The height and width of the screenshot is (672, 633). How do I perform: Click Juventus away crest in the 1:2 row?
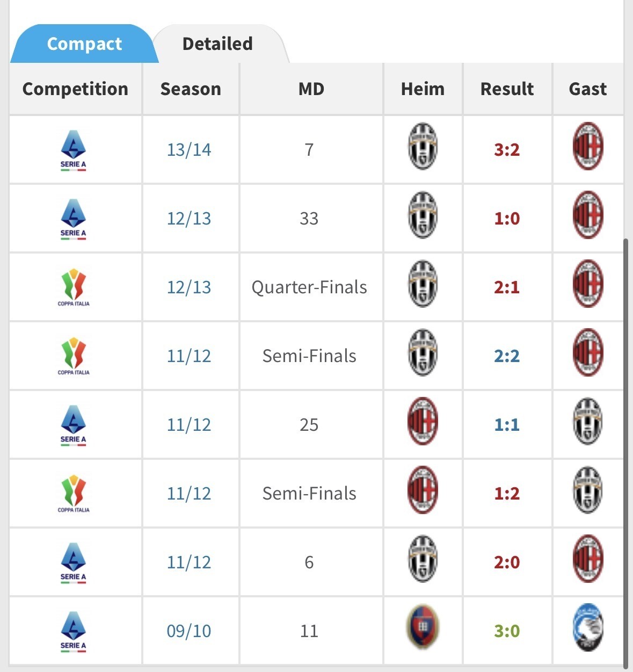click(588, 490)
